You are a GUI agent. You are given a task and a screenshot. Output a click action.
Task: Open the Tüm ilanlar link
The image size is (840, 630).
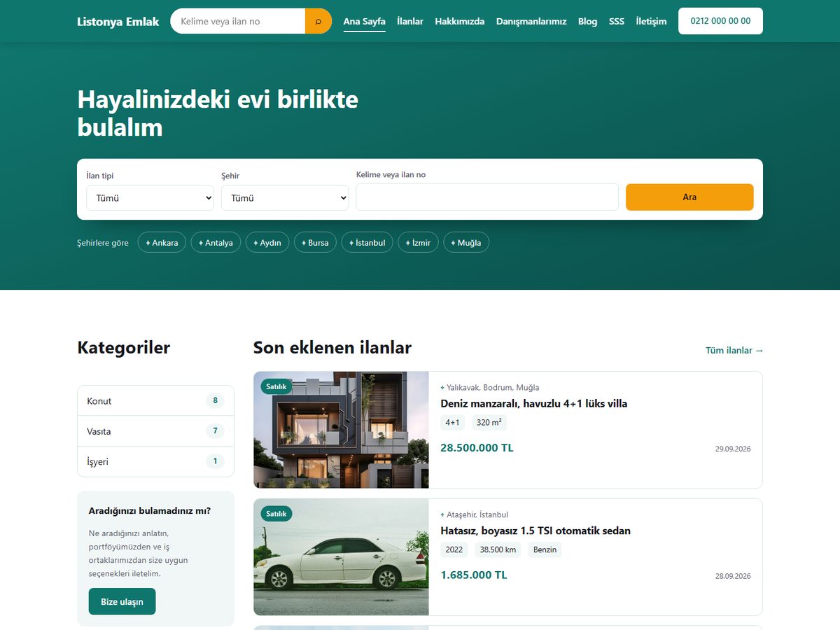click(x=734, y=350)
